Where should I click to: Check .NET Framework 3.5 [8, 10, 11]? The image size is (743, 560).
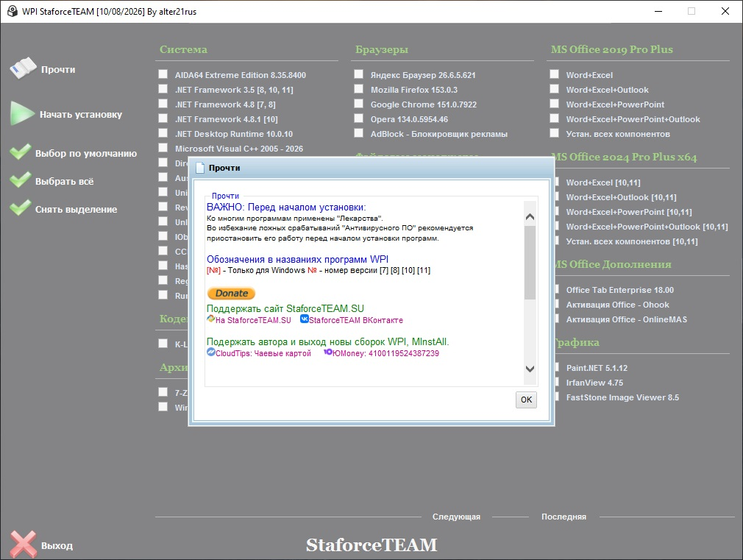pos(163,88)
